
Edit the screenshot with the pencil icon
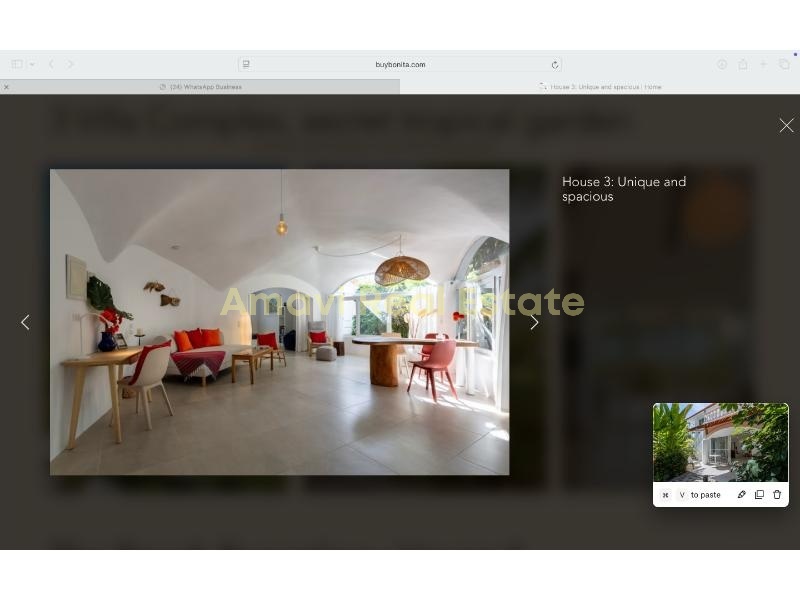[741, 495]
